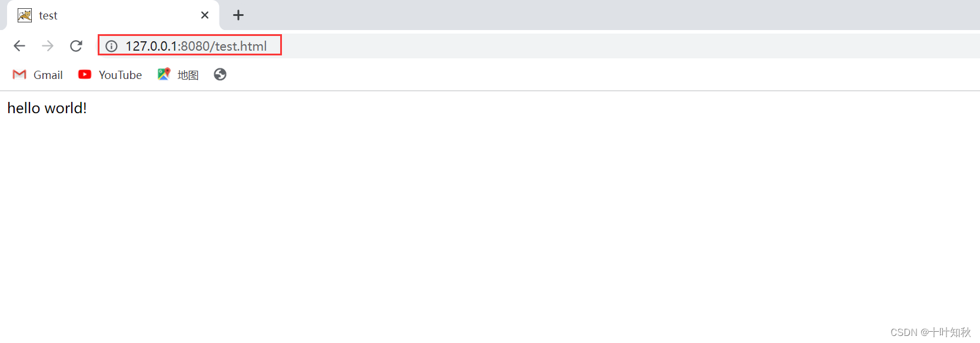Open the YouTube bookmark label

pos(120,75)
